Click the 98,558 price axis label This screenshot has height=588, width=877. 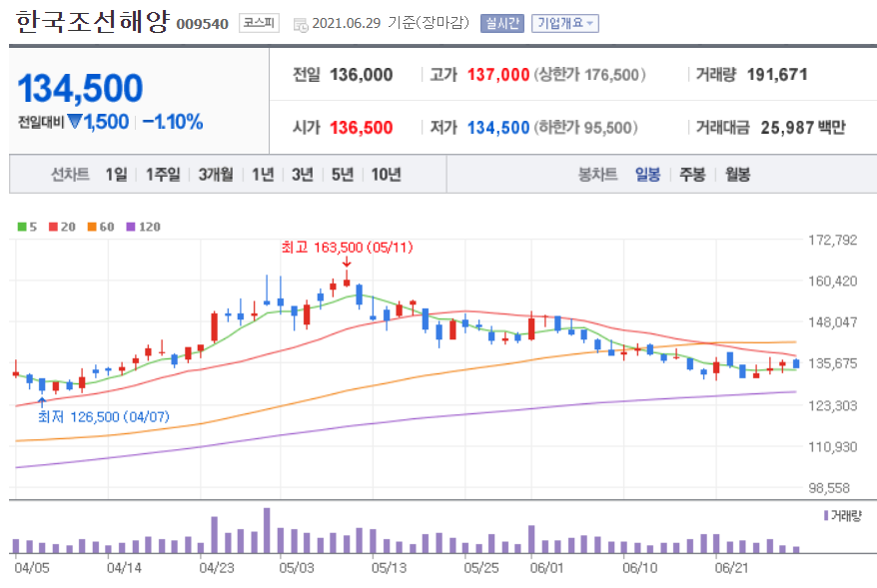pyautogui.click(x=829, y=488)
